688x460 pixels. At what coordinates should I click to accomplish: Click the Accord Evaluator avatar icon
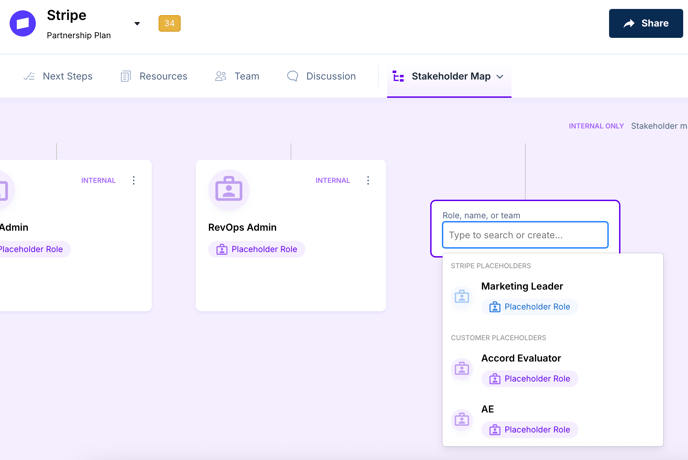coord(462,368)
